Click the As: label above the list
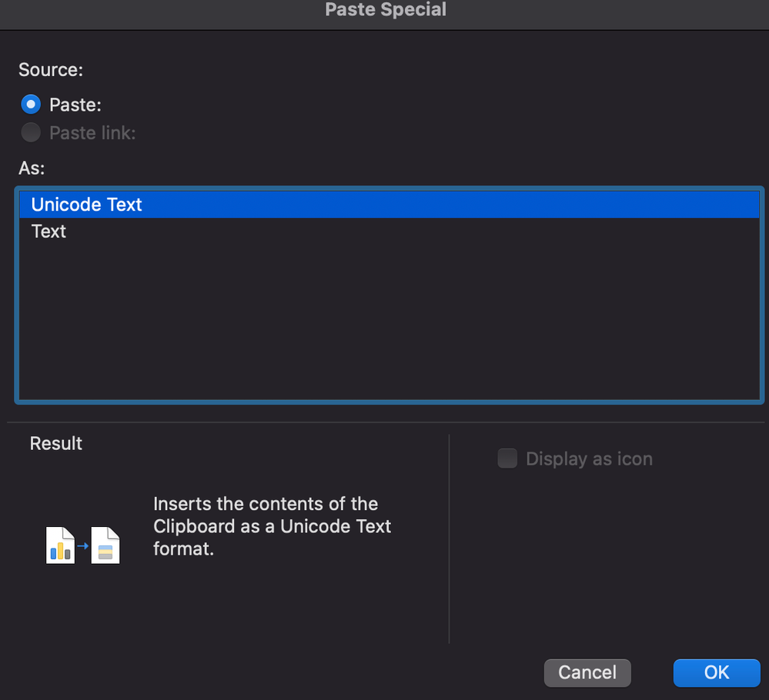769x700 pixels. (32, 167)
